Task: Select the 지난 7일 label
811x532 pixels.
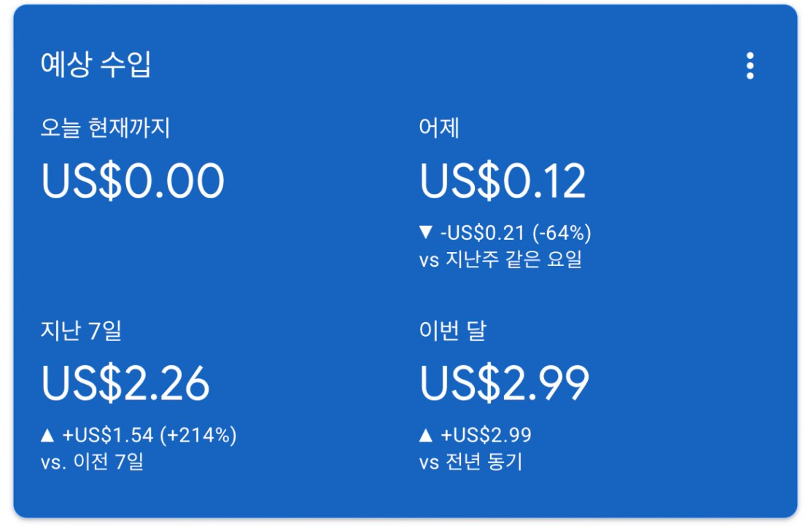Action: point(81,331)
